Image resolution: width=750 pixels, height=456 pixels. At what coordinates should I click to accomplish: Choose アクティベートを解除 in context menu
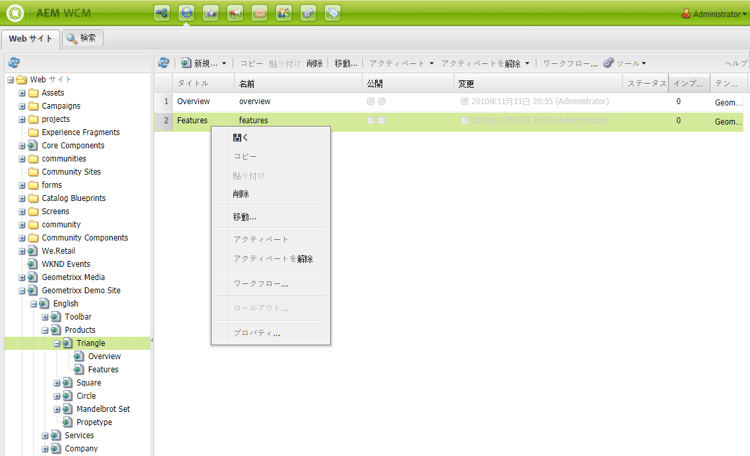point(271,259)
